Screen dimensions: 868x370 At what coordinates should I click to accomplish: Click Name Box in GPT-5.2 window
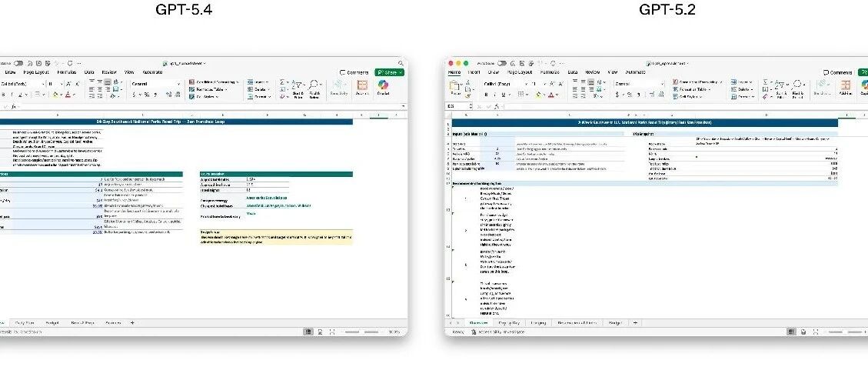coord(457,106)
